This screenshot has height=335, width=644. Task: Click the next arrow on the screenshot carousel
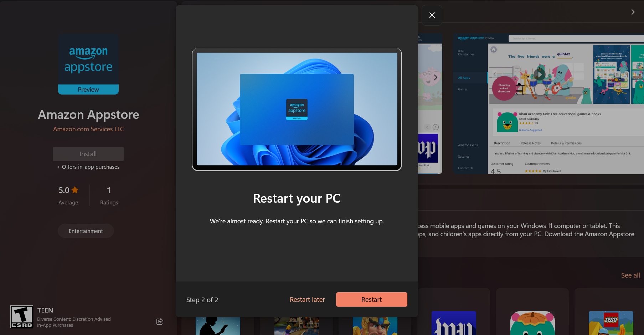pos(436,77)
